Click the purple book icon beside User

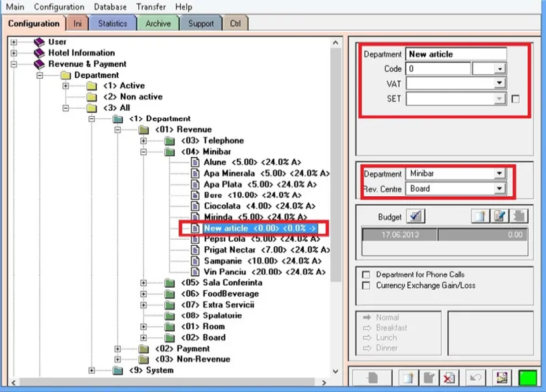tap(39, 42)
